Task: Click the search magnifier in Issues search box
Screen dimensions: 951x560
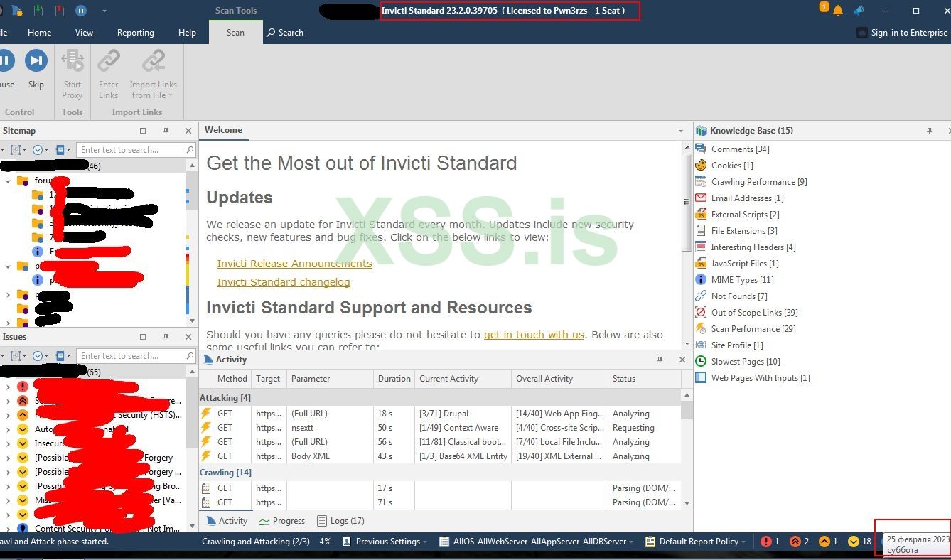Action: (190, 356)
